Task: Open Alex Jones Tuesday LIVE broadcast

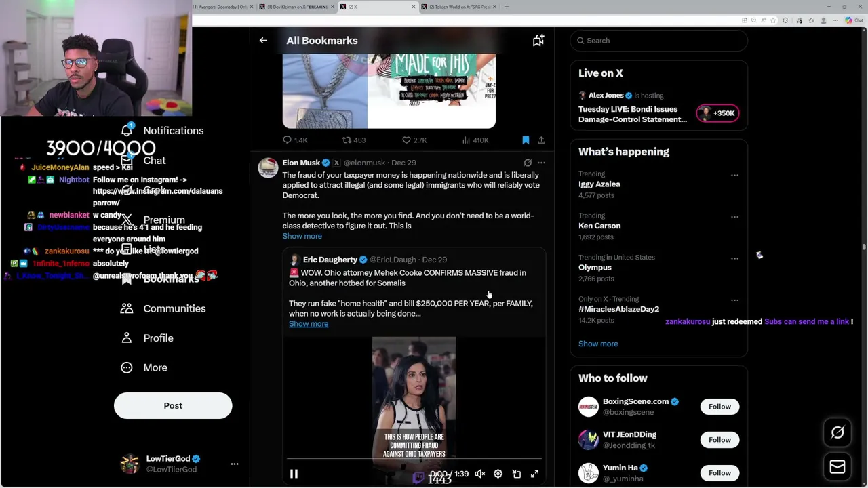Action: coord(633,114)
